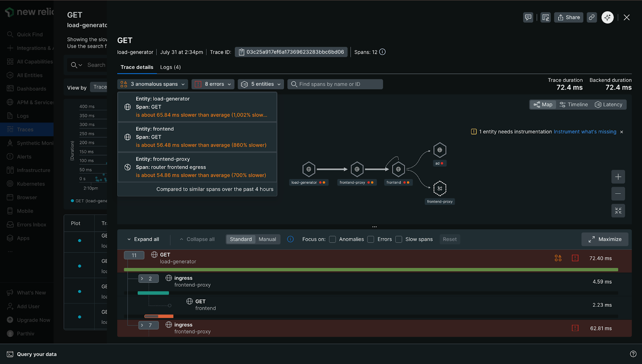This screenshot has width=642, height=364.
Task: Fit the entity map to view
Action: tap(618, 211)
